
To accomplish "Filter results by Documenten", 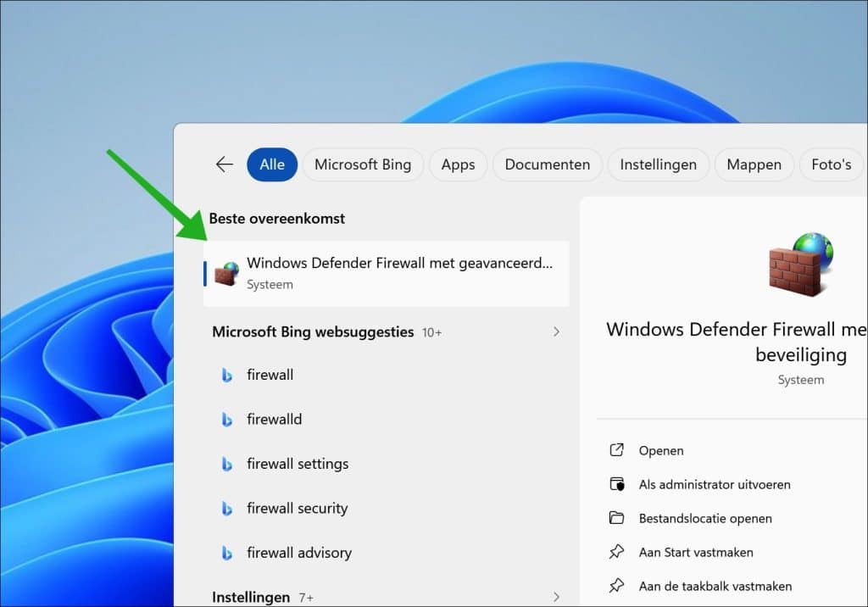I will pos(547,164).
